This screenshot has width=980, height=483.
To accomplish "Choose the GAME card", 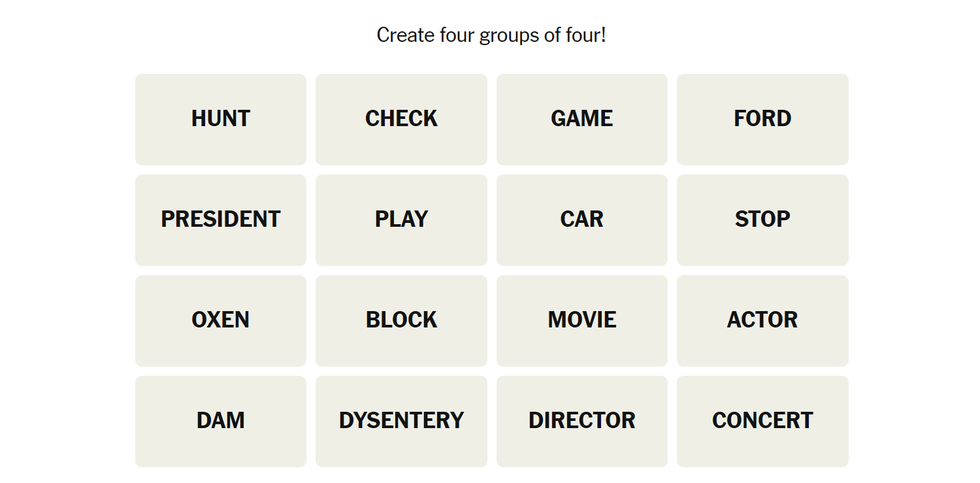I will pyautogui.click(x=581, y=119).
